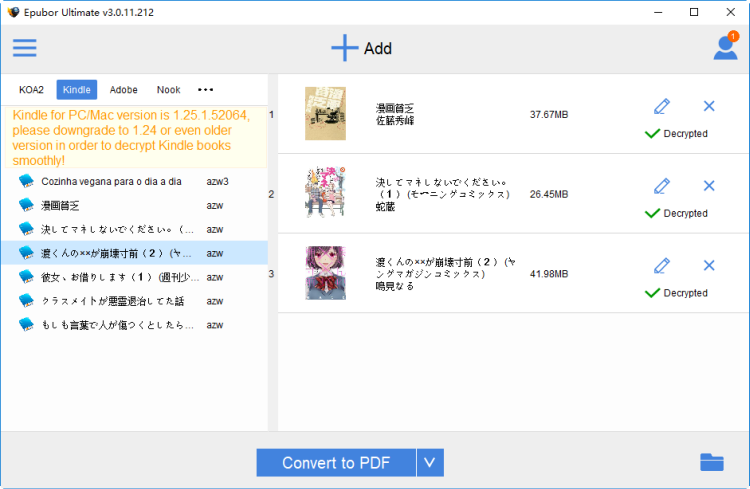Select Cozinha vegana para o dia a dia
The height and width of the screenshot is (489, 750).
tap(135, 181)
